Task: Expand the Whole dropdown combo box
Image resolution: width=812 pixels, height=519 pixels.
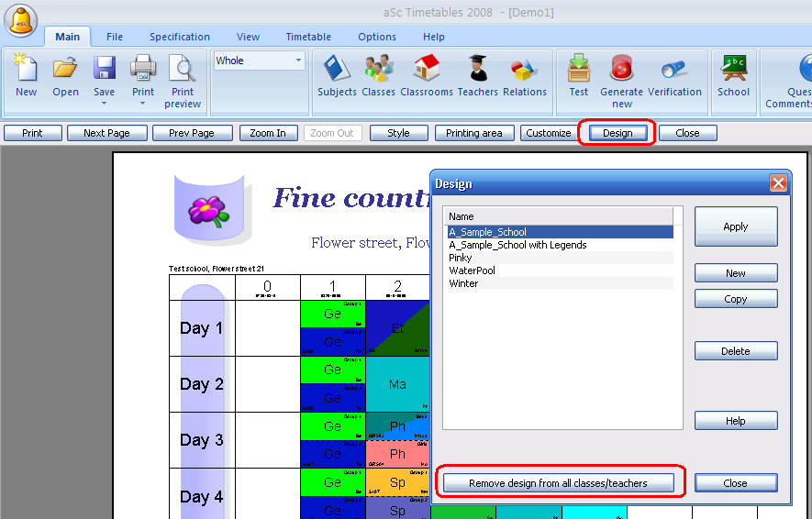Action: [298, 61]
